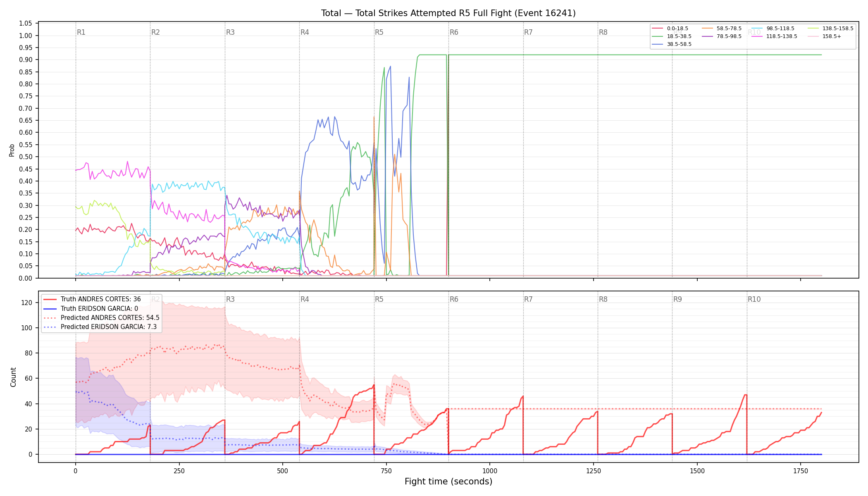The width and height of the screenshot is (868, 496).
Task: Click legend entry 158.5+
Action: point(825,36)
